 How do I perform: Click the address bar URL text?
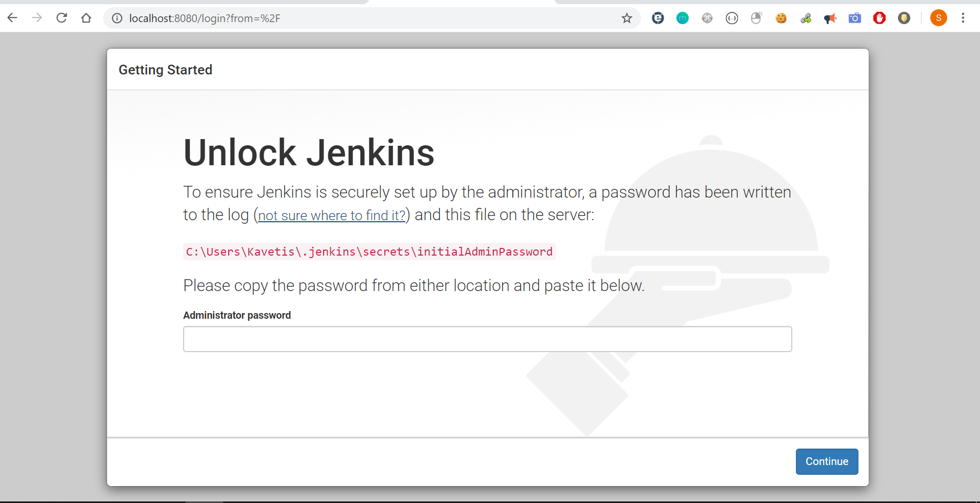click(205, 18)
